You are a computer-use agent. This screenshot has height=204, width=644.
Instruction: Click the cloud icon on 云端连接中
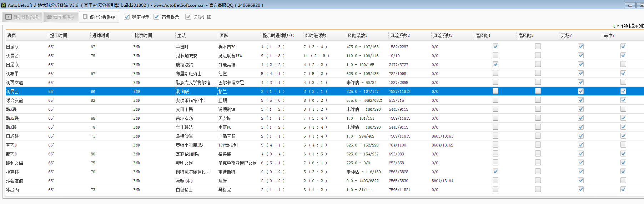point(49,17)
